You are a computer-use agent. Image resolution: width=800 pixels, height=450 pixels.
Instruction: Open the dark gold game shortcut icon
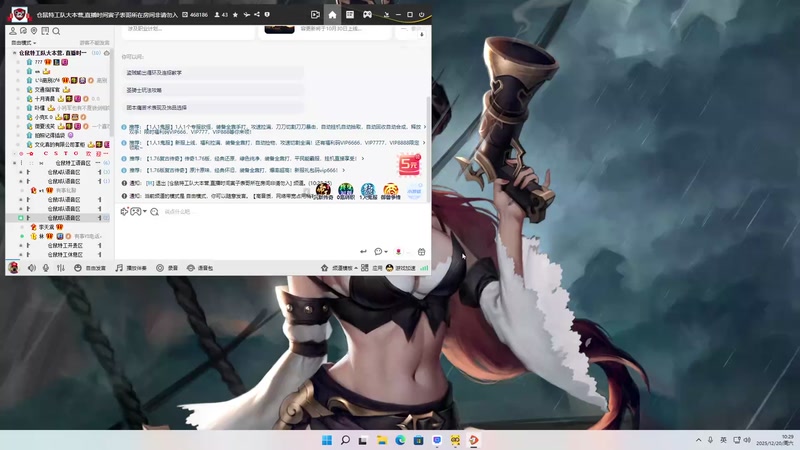(323, 191)
